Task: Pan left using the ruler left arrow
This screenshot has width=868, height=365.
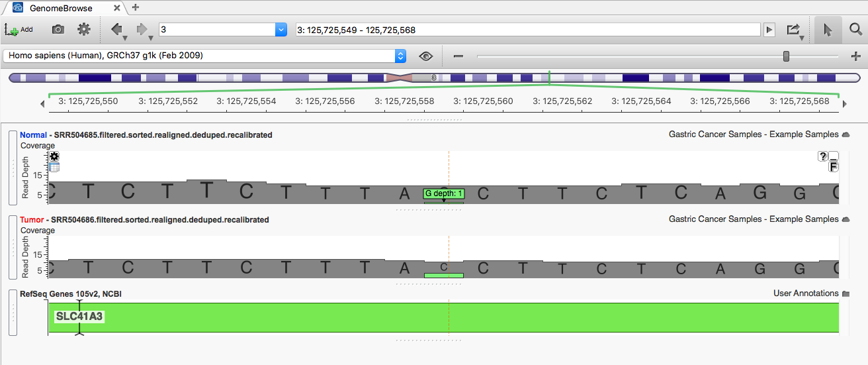Action: pyautogui.click(x=43, y=103)
